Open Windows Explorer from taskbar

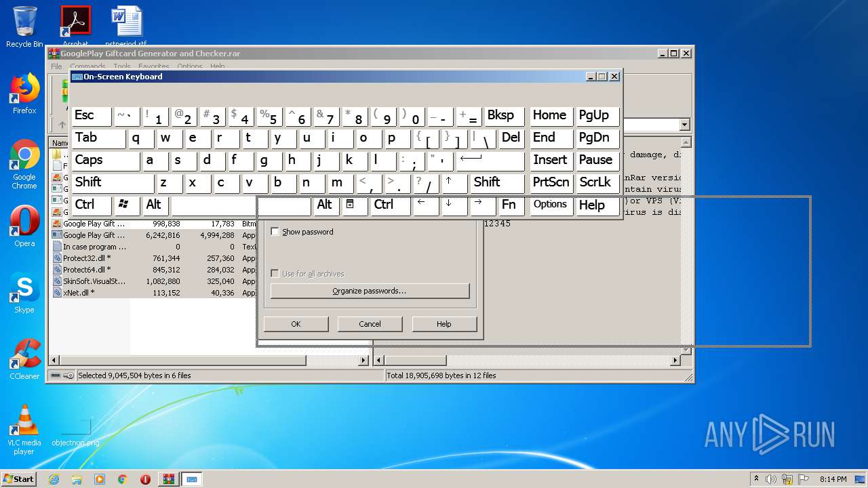pos(77,479)
